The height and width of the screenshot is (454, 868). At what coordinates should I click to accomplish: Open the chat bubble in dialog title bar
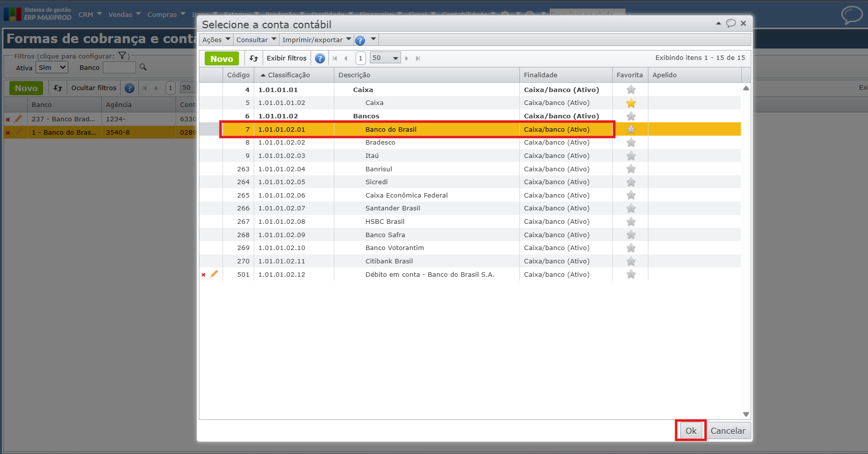click(731, 23)
